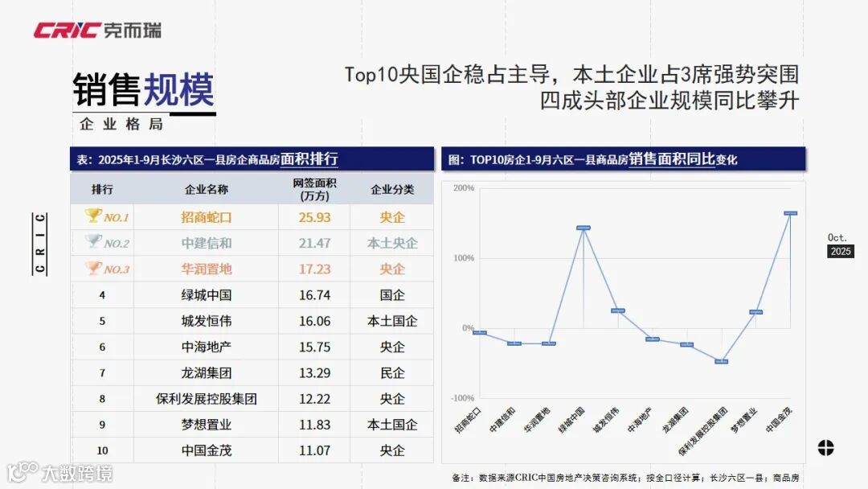Click the value 11.07
Screen dimensions: 868x489
(314, 450)
